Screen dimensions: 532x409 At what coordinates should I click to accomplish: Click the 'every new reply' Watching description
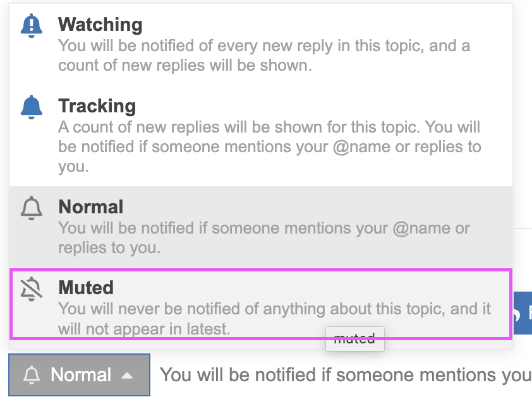coord(264,56)
